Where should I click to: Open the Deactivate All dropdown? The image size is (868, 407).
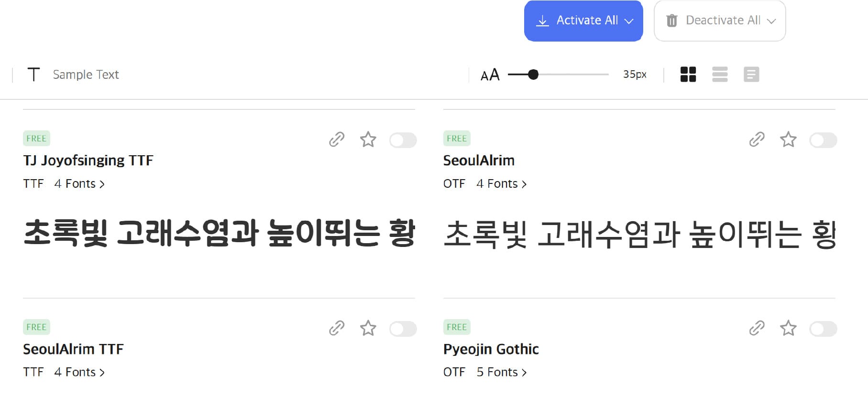pyautogui.click(x=720, y=21)
